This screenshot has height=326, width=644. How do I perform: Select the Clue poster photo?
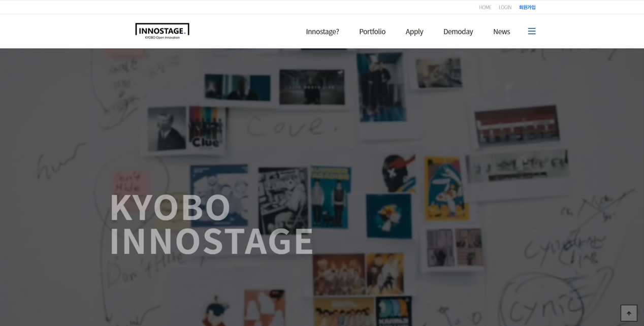pos(206,128)
